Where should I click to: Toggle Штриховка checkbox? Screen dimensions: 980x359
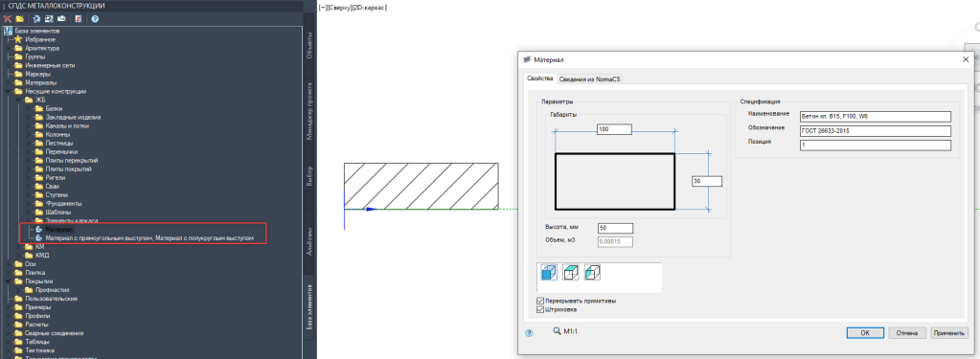point(540,309)
